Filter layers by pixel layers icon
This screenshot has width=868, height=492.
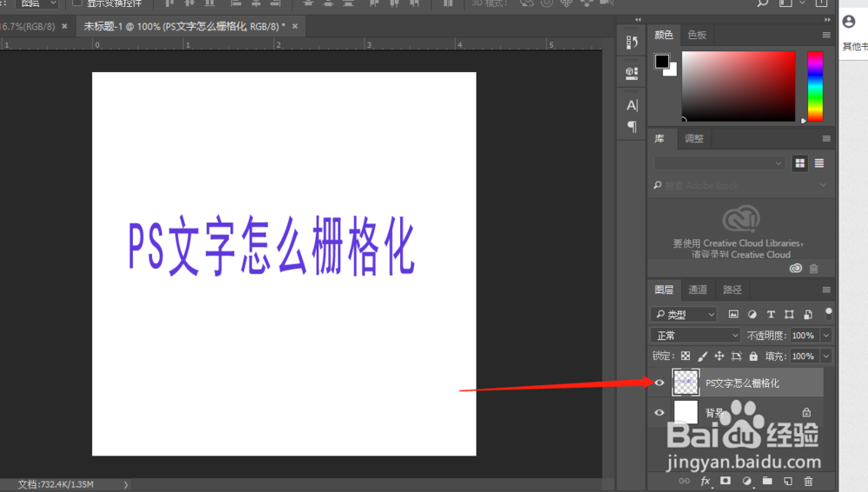pos(733,314)
